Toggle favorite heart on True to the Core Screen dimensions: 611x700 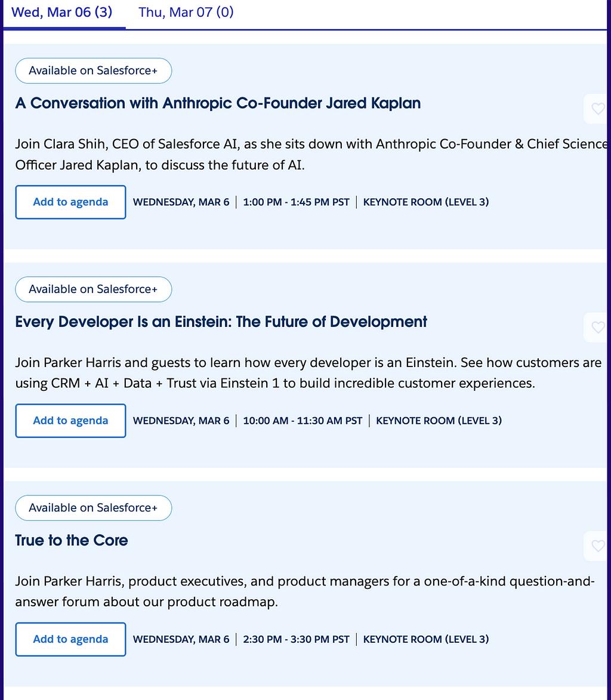pos(597,545)
